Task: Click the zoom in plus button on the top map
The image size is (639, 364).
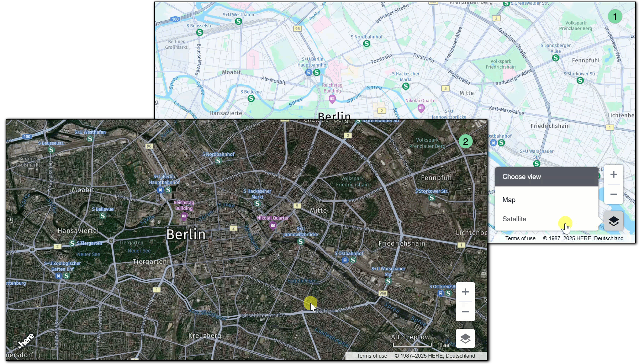Action: point(614,174)
